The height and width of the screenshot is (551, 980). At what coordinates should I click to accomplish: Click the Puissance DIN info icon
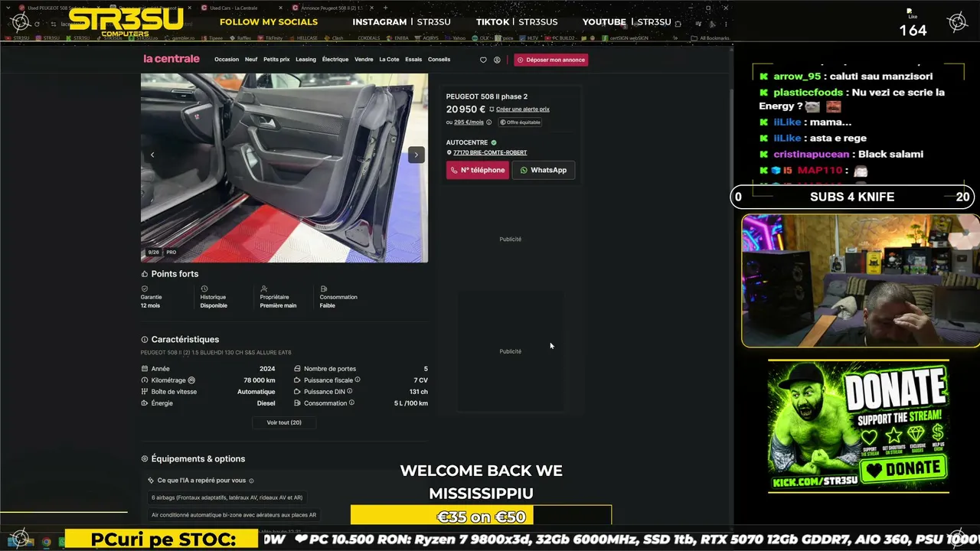pyautogui.click(x=350, y=391)
